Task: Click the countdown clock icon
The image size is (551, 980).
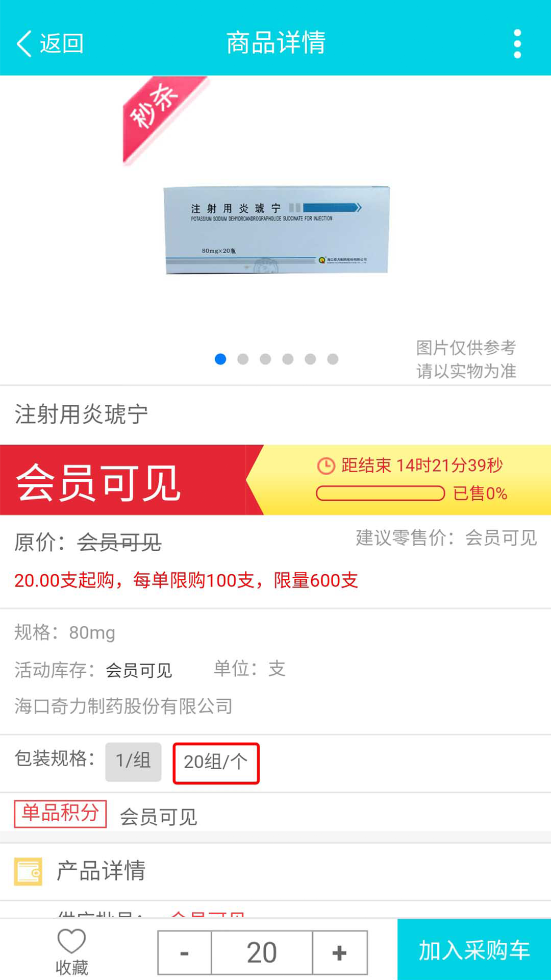Action: 326,465
